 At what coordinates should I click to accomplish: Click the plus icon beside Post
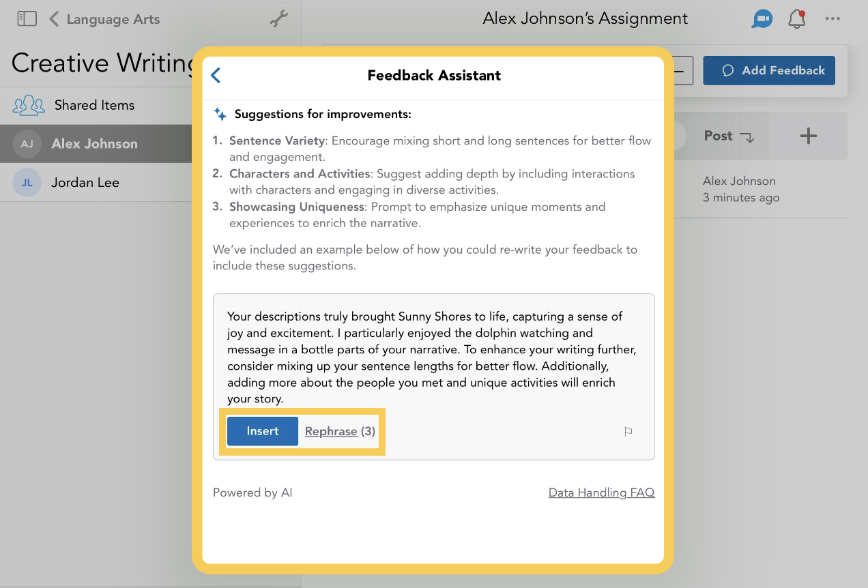click(808, 136)
